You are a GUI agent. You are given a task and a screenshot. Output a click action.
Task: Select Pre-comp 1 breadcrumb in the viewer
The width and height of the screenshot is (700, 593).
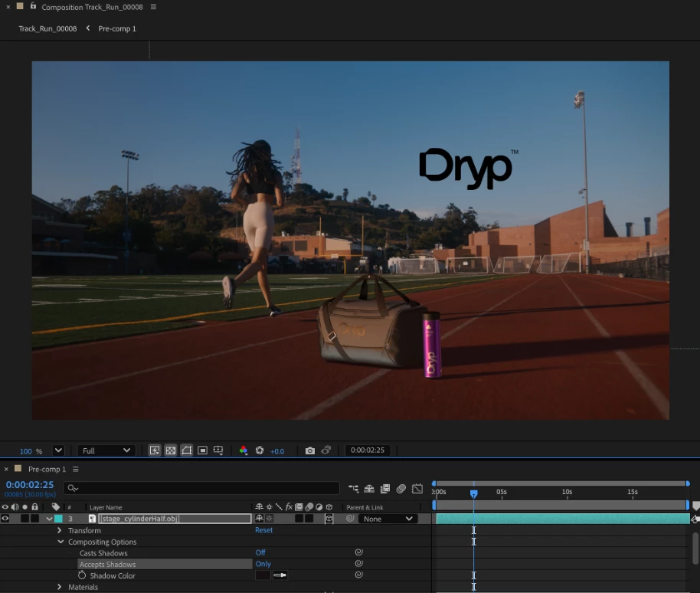[x=117, y=28]
